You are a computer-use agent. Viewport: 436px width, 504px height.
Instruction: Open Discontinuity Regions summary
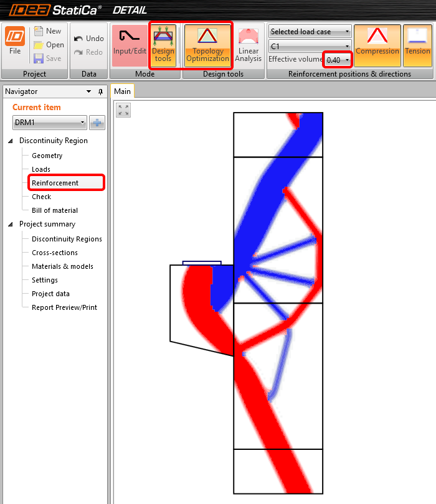[67, 239]
